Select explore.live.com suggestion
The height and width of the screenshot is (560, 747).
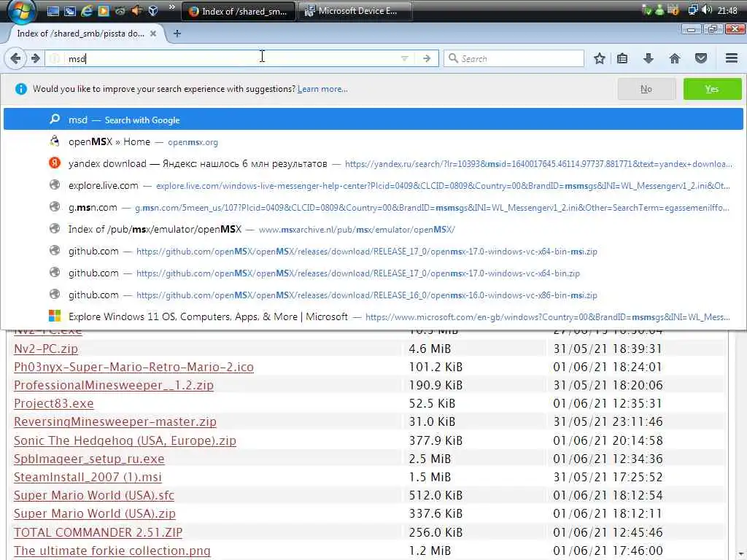pyautogui.click(x=373, y=186)
